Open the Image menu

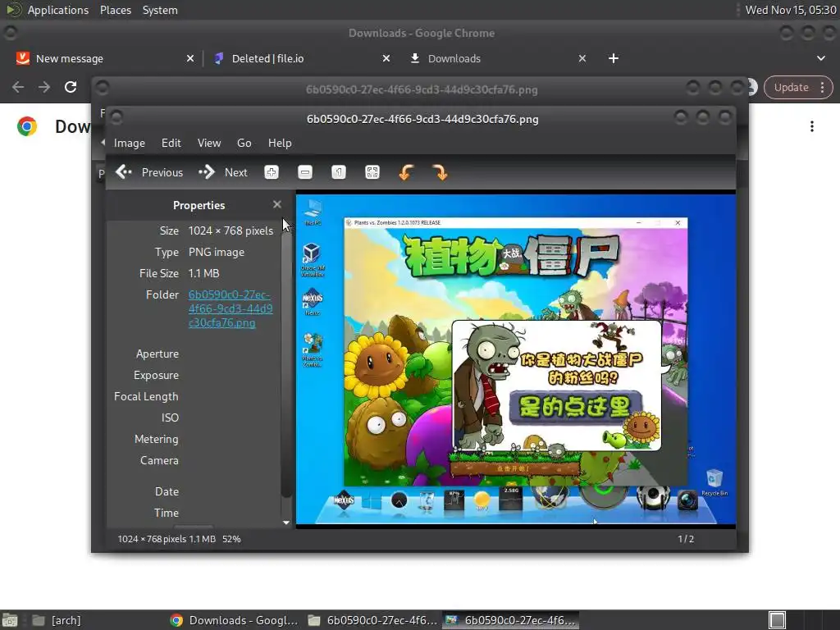coord(129,143)
